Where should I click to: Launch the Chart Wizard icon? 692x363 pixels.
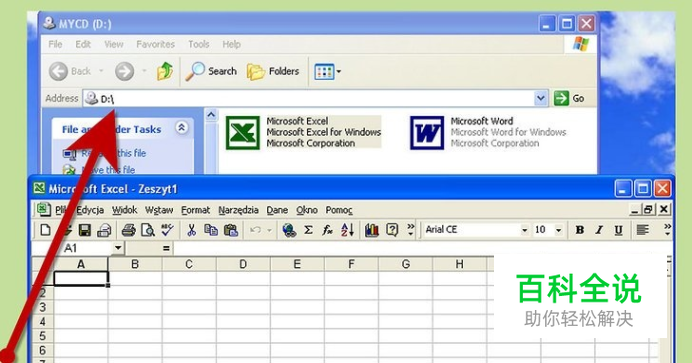pos(372,230)
